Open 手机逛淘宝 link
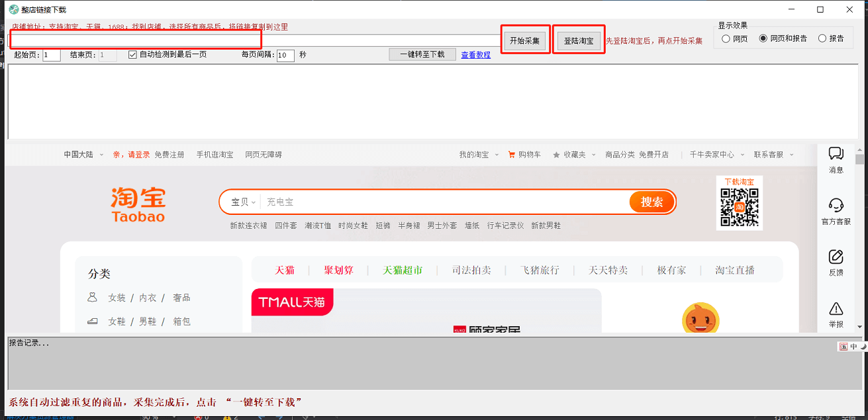The image size is (868, 420). click(x=215, y=154)
